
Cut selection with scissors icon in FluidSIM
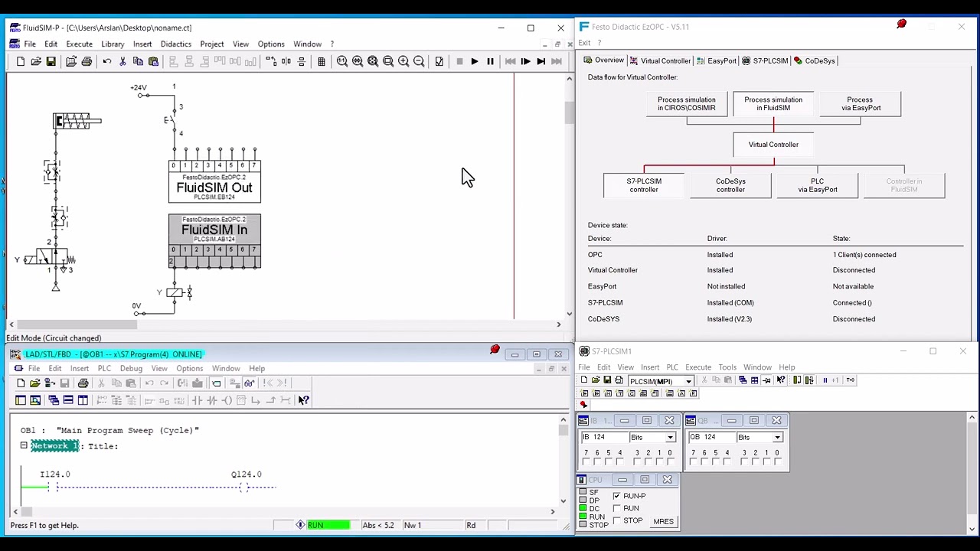(x=122, y=61)
